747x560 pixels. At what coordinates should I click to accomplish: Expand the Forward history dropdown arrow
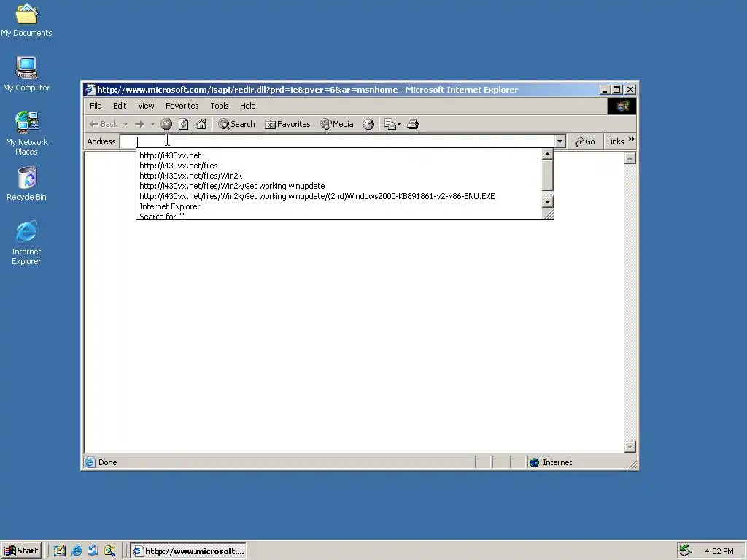click(x=152, y=124)
